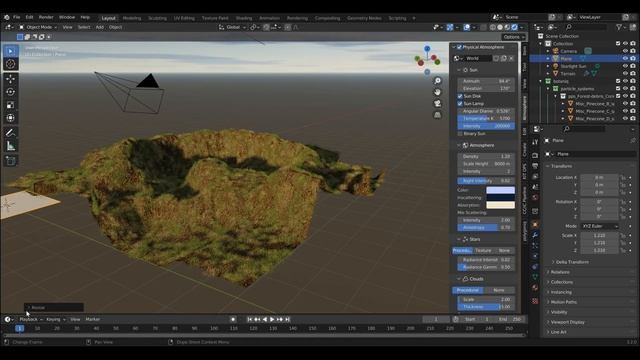Jump to the timeline start frame
640x360 pixels.
coord(250,319)
